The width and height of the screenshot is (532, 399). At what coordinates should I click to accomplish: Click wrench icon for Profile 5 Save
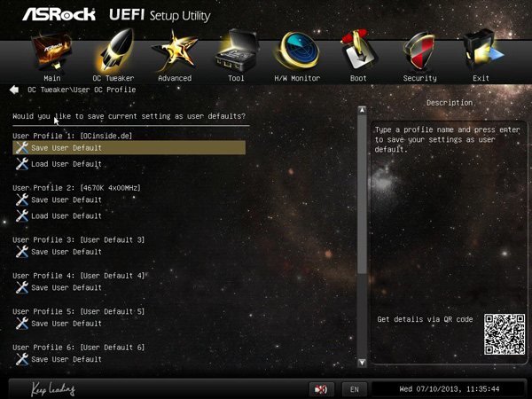click(22, 324)
